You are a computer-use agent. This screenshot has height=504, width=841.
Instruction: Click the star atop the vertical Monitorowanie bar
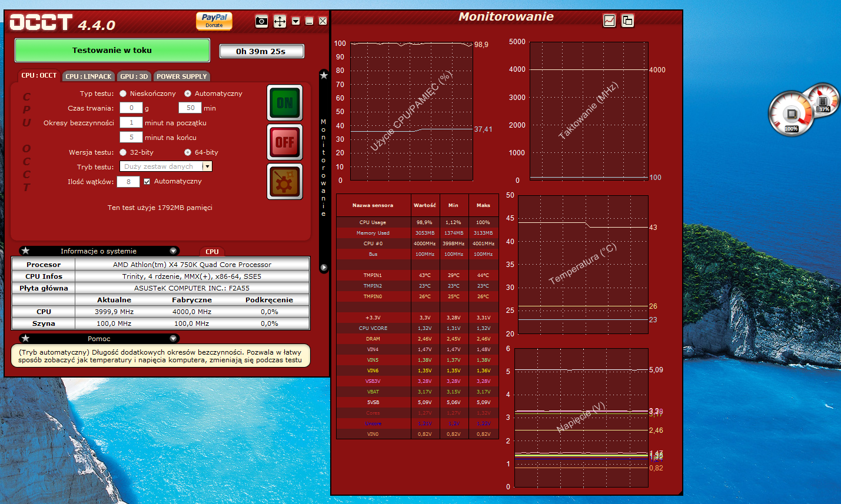point(324,75)
